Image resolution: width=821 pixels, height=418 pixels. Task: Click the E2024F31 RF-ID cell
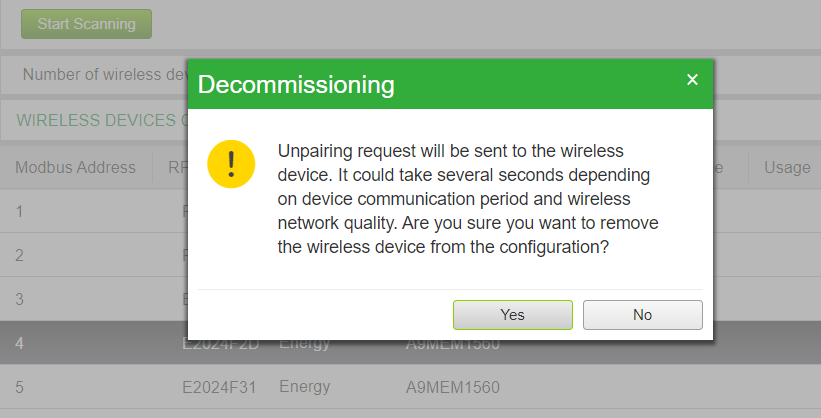[219, 387]
